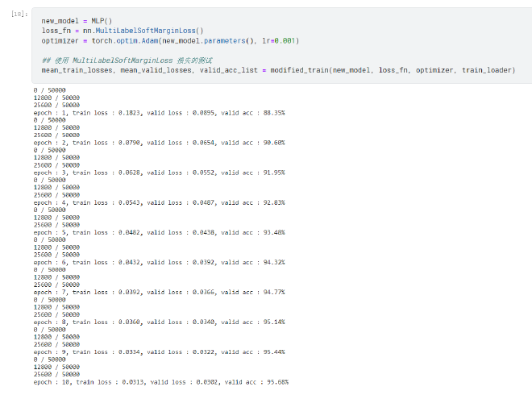Screen dimensions: 532x395
Task: Click the epoch 6 output line
Action: tap(159, 262)
